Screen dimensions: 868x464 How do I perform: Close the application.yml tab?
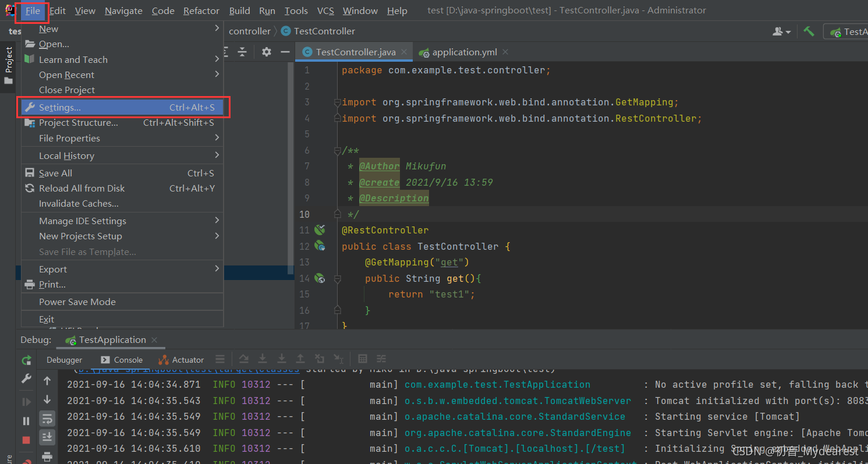click(x=505, y=52)
